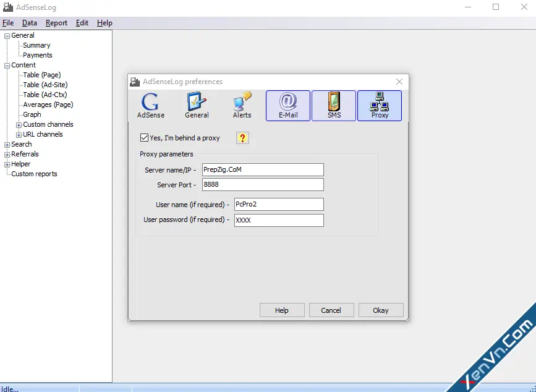Select Custom reports tree item
Viewport: 536px width, 392px height.
34,174
